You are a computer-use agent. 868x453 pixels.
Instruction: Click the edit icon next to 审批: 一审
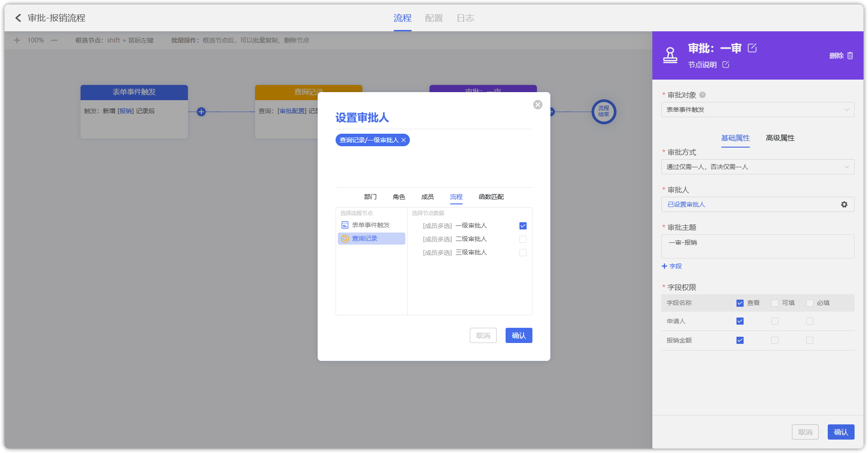point(752,48)
